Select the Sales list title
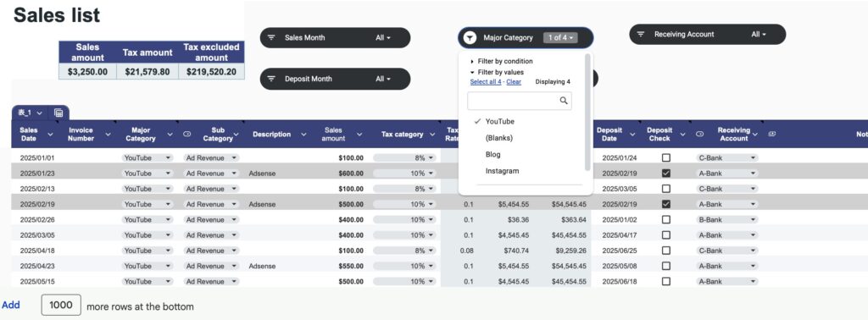The image size is (868, 320). pos(57,15)
